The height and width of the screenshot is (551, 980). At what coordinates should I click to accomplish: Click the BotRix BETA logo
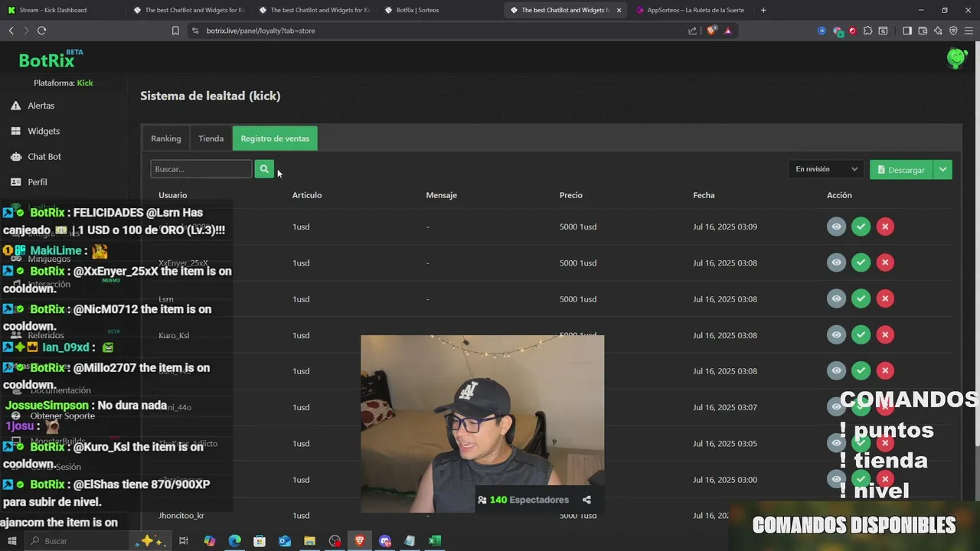pyautogui.click(x=51, y=60)
